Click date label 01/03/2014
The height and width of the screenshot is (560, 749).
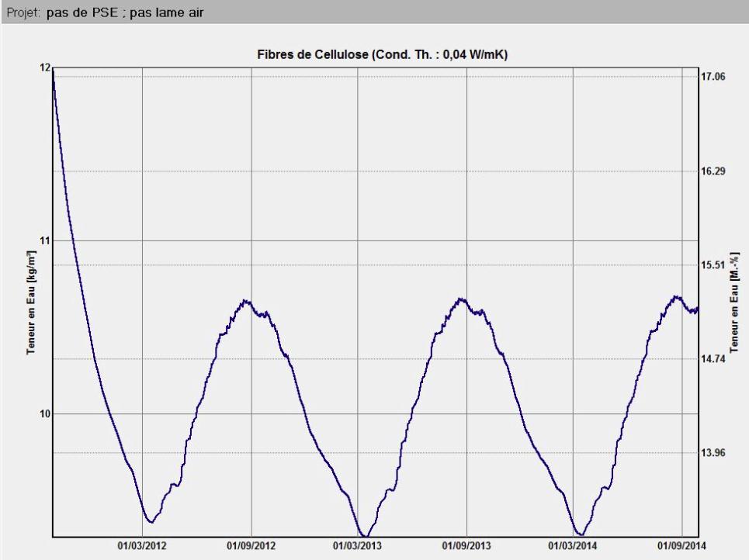[573, 546]
